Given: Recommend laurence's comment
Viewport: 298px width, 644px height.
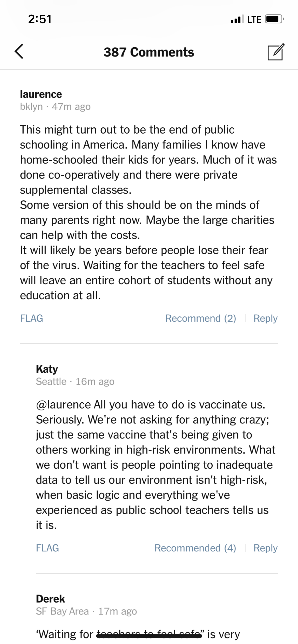Looking at the screenshot, I should [x=201, y=318].
